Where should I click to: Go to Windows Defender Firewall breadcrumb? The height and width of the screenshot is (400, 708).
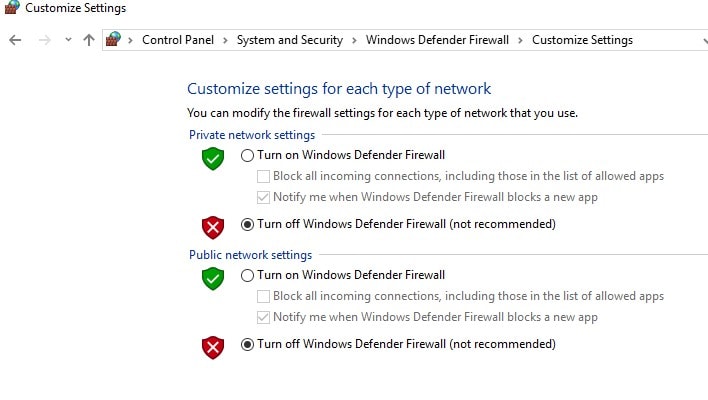tap(437, 40)
